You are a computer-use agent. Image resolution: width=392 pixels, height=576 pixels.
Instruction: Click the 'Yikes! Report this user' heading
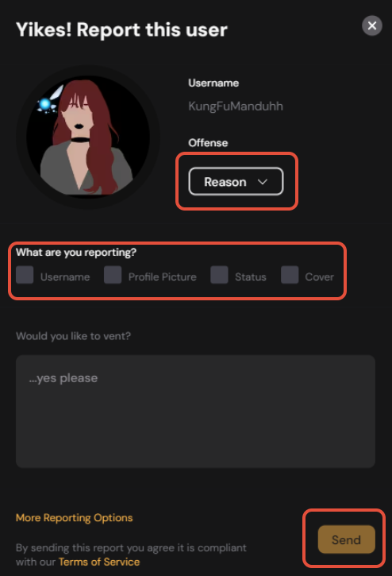122,29
